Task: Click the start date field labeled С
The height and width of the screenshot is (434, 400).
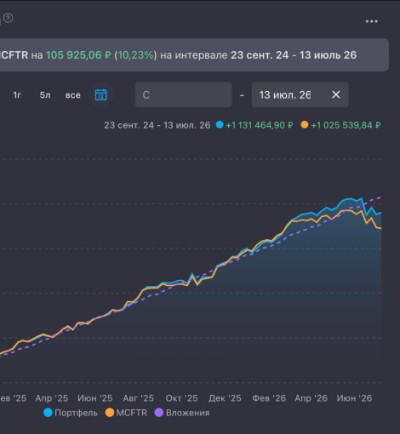Action: coord(183,95)
